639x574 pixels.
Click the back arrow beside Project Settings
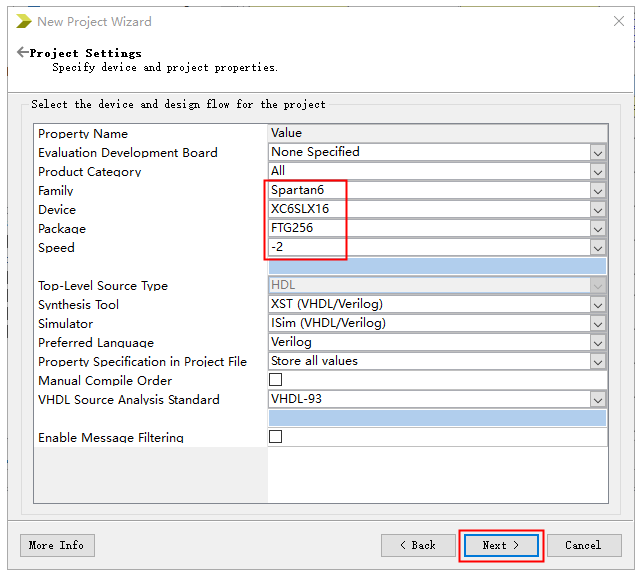(x=22, y=52)
